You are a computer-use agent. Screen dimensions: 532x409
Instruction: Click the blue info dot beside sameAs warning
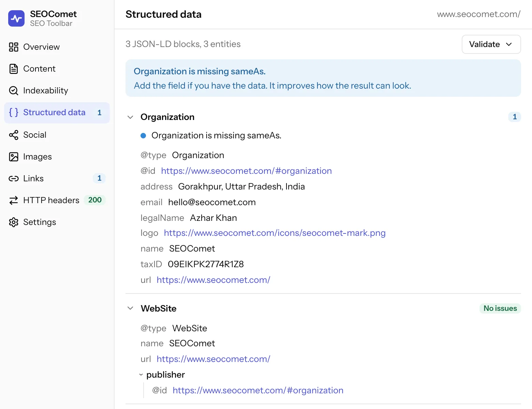[143, 136]
